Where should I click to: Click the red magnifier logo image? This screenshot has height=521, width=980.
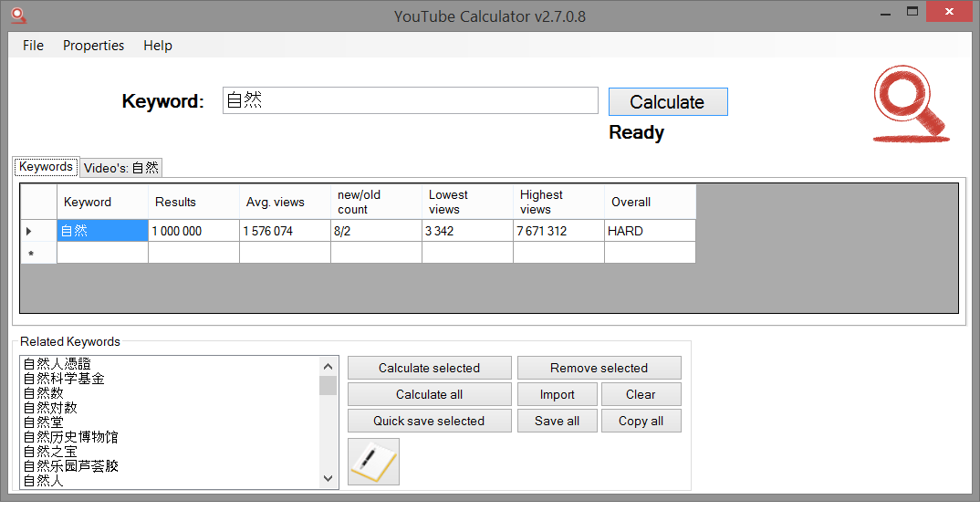click(x=912, y=104)
